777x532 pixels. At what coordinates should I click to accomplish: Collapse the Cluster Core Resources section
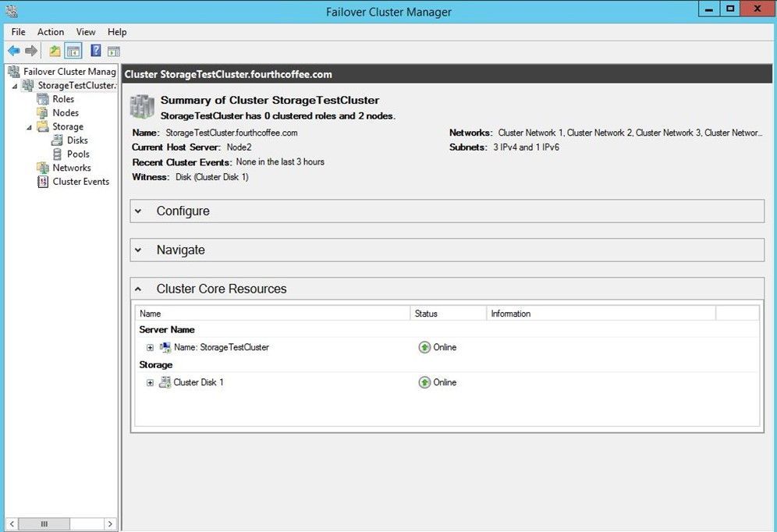[x=138, y=289]
